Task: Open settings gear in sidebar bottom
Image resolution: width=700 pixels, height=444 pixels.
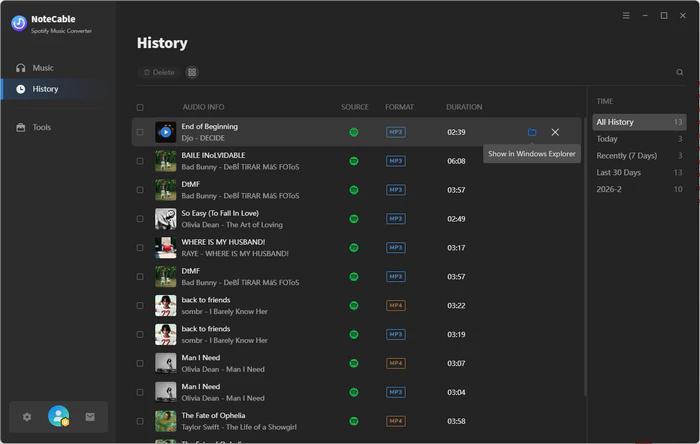Action: [27, 417]
